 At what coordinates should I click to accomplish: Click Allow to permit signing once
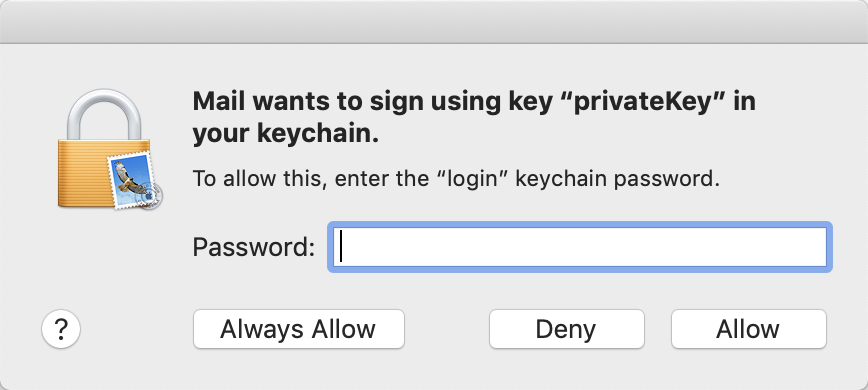(x=748, y=329)
